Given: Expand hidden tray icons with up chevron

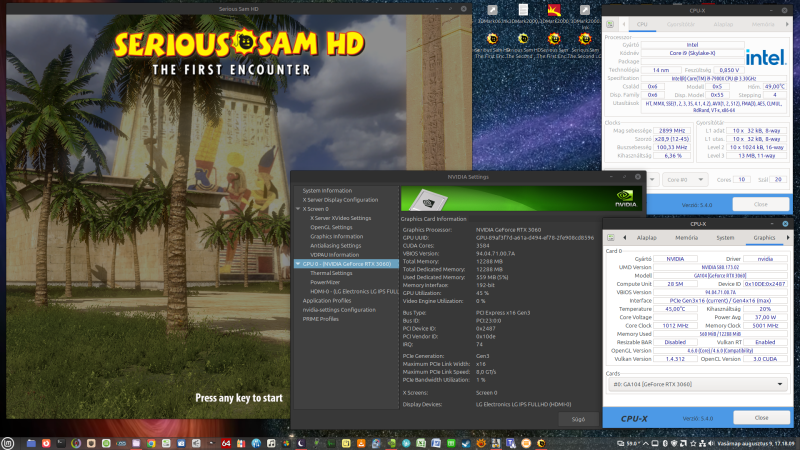Looking at the screenshot, I should click(645, 443).
